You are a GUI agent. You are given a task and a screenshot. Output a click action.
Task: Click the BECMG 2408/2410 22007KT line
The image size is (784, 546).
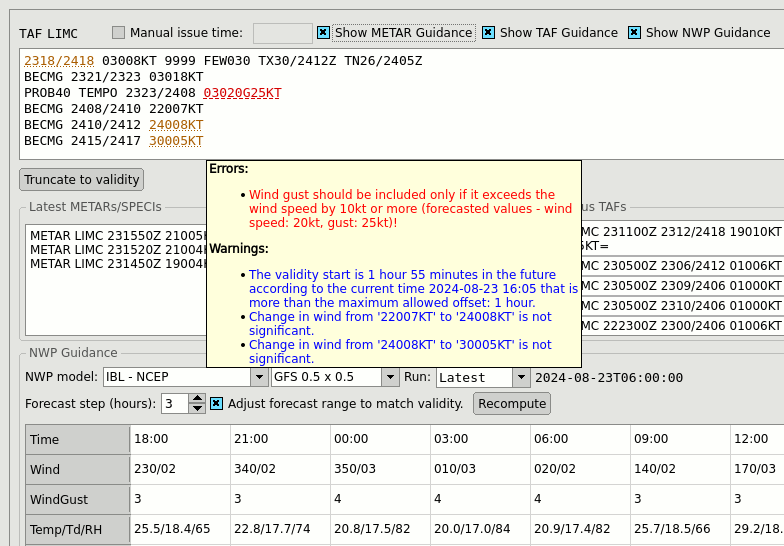pyautogui.click(x=114, y=109)
